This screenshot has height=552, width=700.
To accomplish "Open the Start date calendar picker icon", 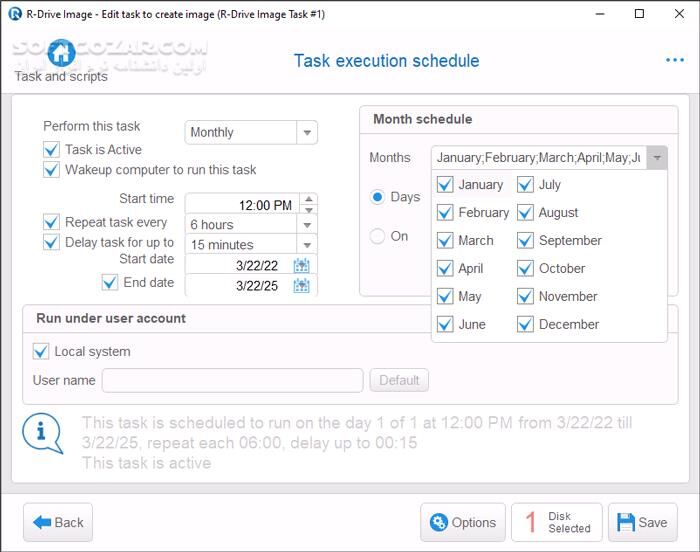I will click(x=301, y=266).
